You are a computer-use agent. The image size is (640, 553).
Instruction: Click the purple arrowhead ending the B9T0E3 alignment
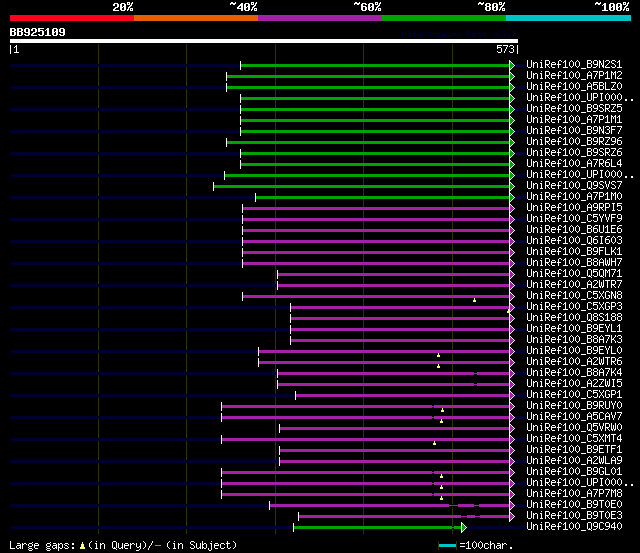[512, 517]
